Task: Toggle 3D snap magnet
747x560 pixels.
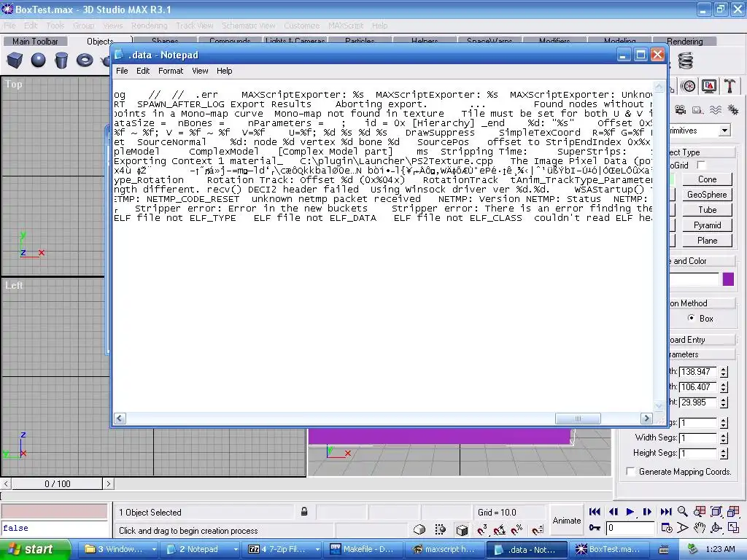Action: pos(482,529)
